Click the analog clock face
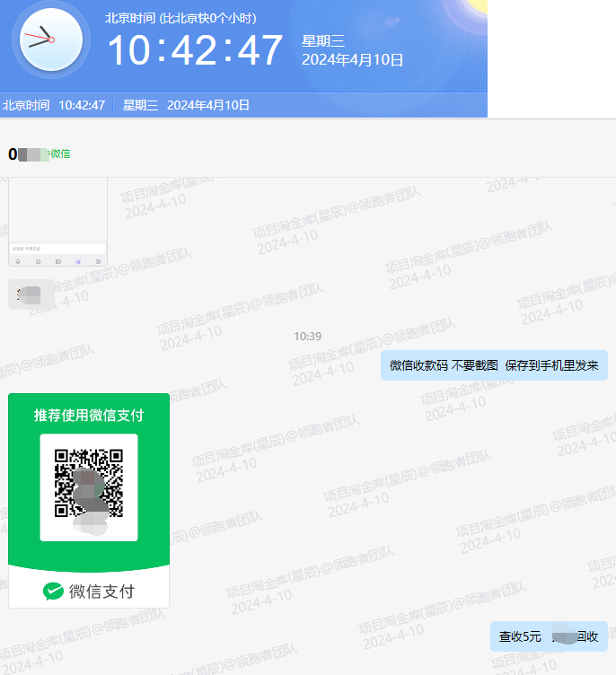The image size is (616, 675). tap(51, 39)
